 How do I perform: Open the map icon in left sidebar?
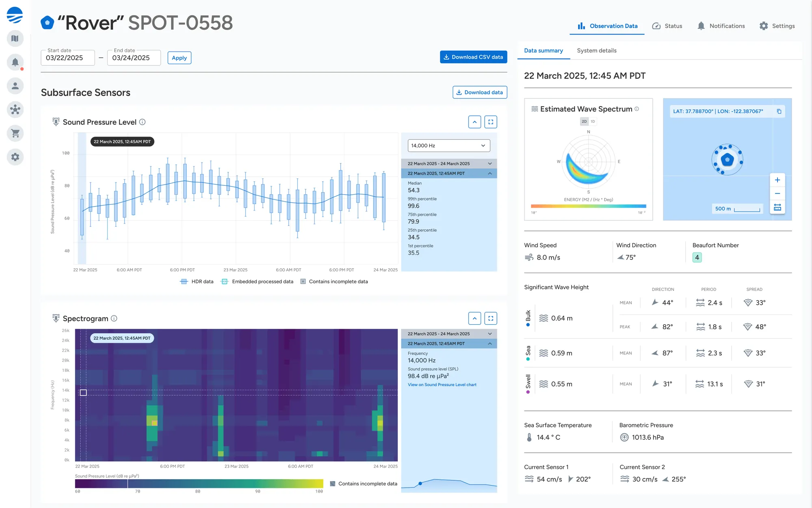(x=15, y=39)
